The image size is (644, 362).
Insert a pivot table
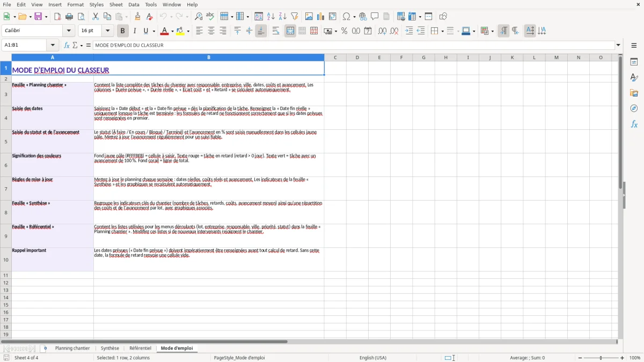click(x=333, y=17)
